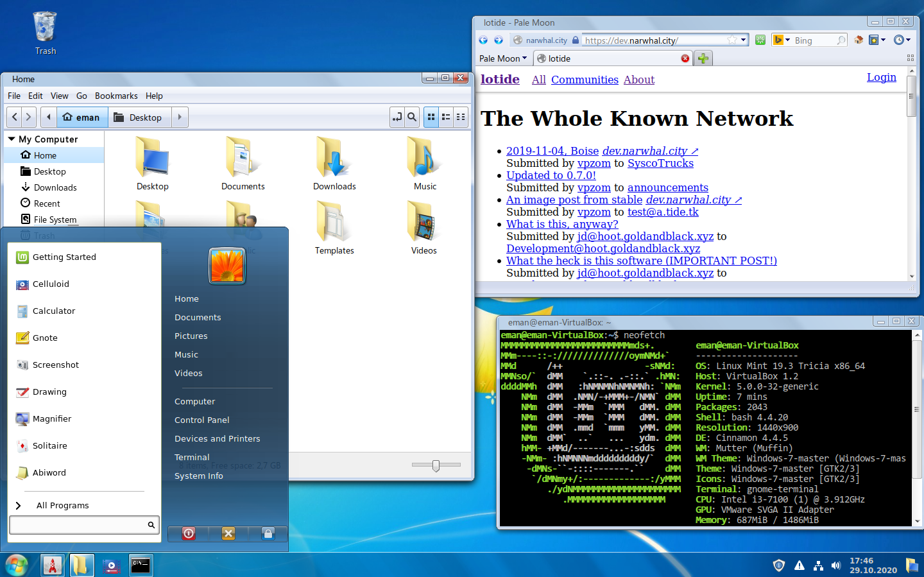Select Control Panel in the start menu
The width and height of the screenshot is (924, 577).
201,420
